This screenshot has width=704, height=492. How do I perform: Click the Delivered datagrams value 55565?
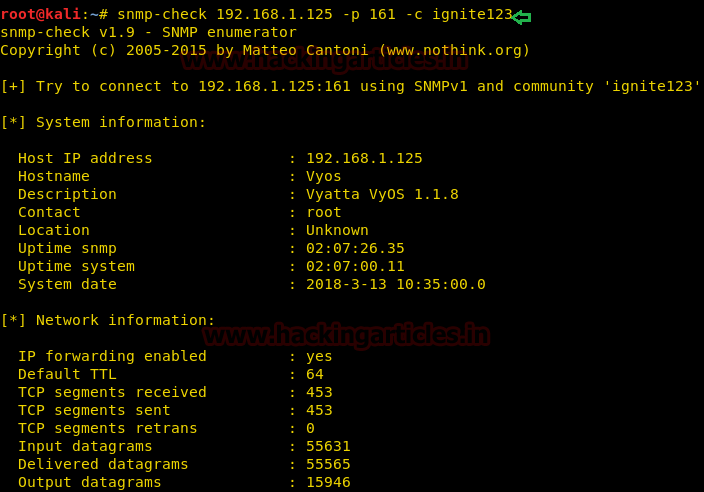click(328, 464)
